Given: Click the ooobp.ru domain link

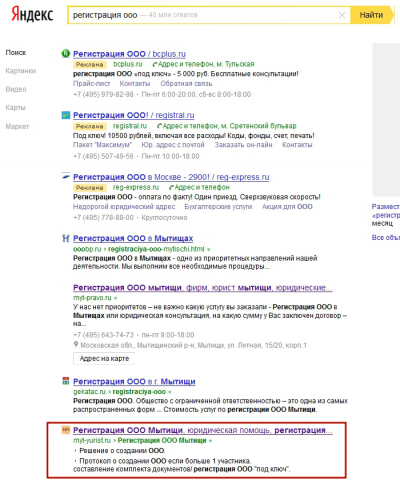Looking at the screenshot, I should pyautogui.click(x=87, y=249).
